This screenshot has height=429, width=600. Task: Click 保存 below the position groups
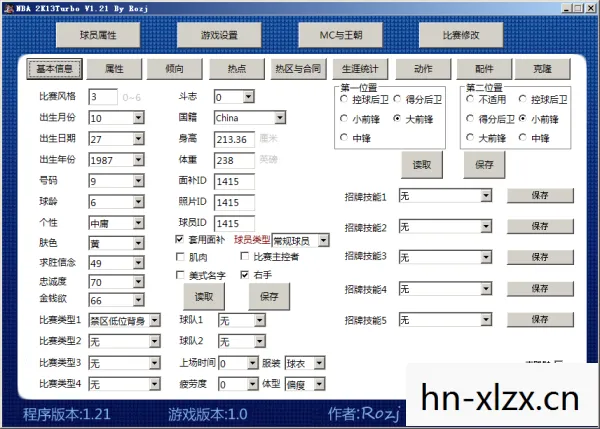click(484, 165)
